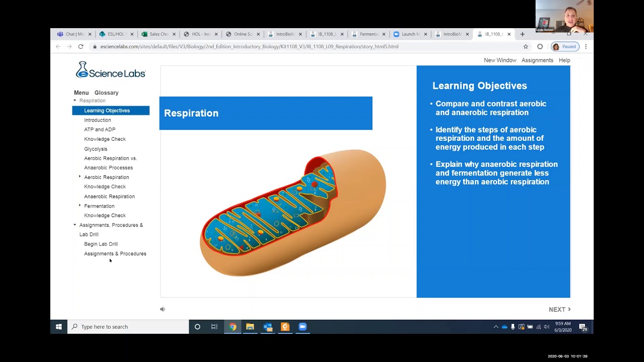This screenshot has height=362, width=644.
Task: Open Outlook from the taskbar
Action: [x=268, y=327]
